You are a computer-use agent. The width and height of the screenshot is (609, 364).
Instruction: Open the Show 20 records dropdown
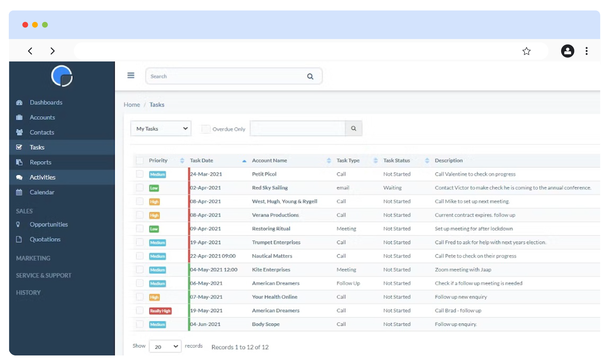165,346
